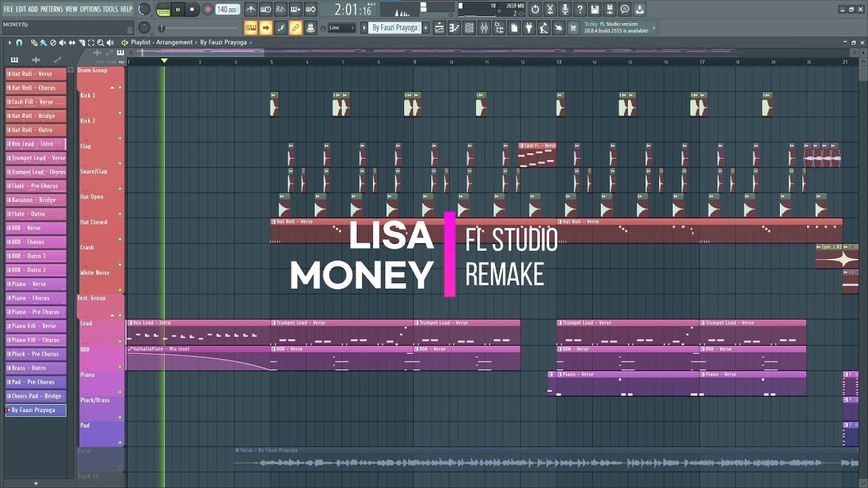
Task: Open the shopping cart content library
Action: coord(573,28)
